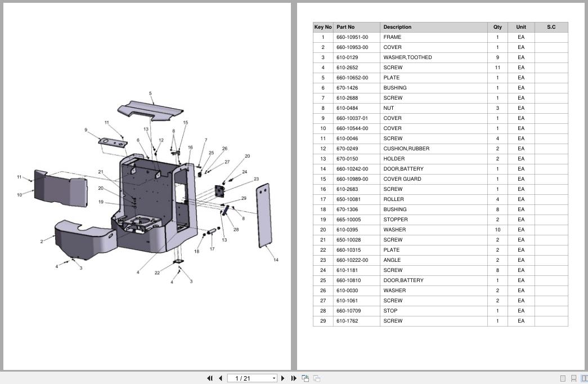This screenshot has height=384, width=588.
Task: Go to the first page
Action: [210, 378]
